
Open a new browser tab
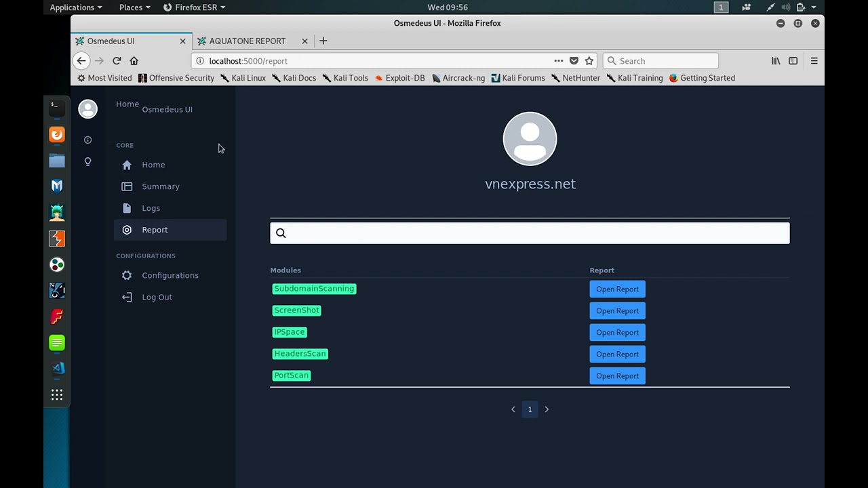(323, 41)
